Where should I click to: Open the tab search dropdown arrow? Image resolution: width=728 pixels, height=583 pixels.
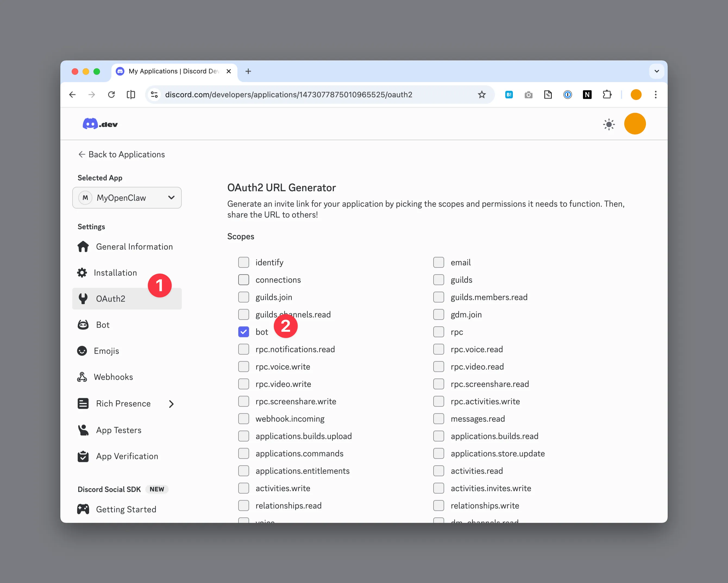656,71
